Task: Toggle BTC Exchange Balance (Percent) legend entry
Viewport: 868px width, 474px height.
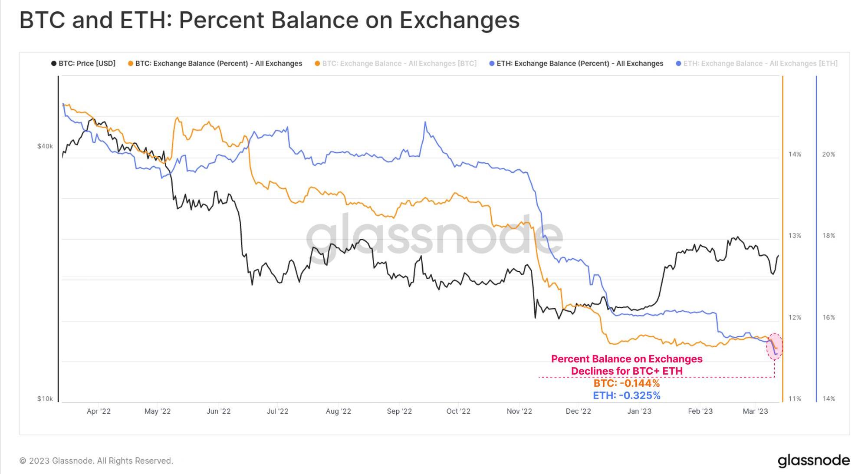Action: [x=215, y=63]
